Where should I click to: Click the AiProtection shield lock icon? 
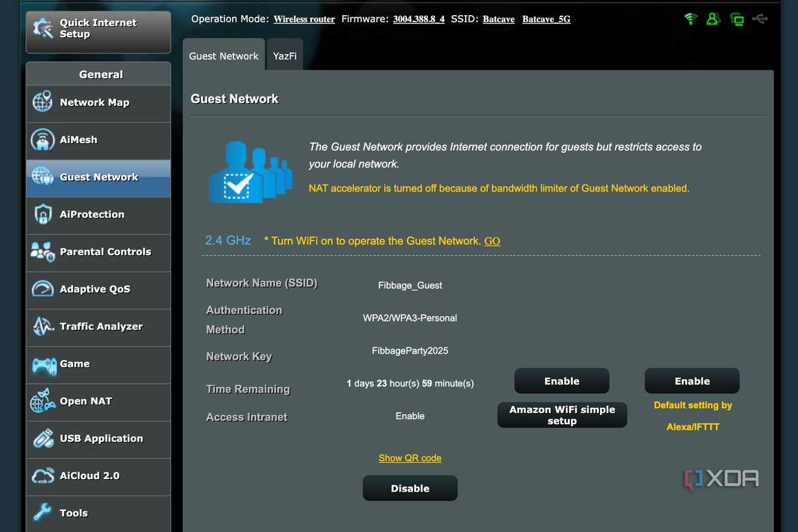click(42, 214)
